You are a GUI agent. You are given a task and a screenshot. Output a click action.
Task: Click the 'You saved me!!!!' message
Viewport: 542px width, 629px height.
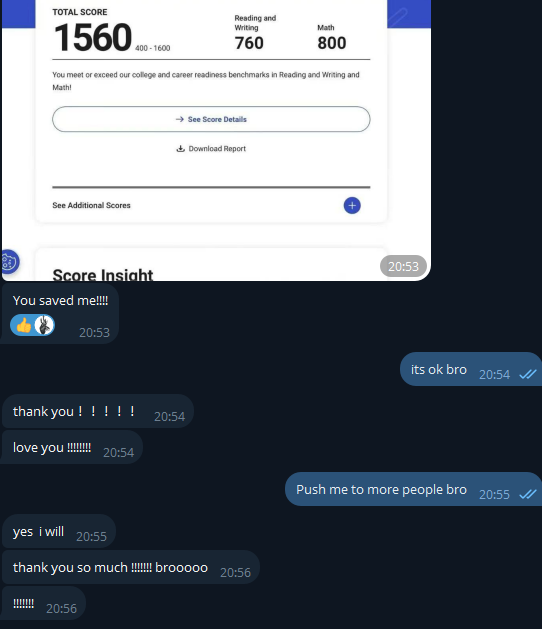point(60,314)
